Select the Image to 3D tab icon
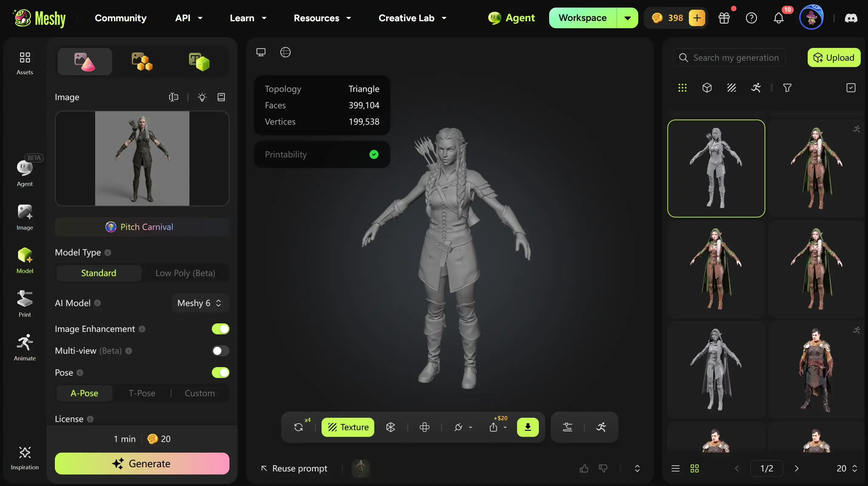This screenshot has height=486, width=868. (x=85, y=62)
